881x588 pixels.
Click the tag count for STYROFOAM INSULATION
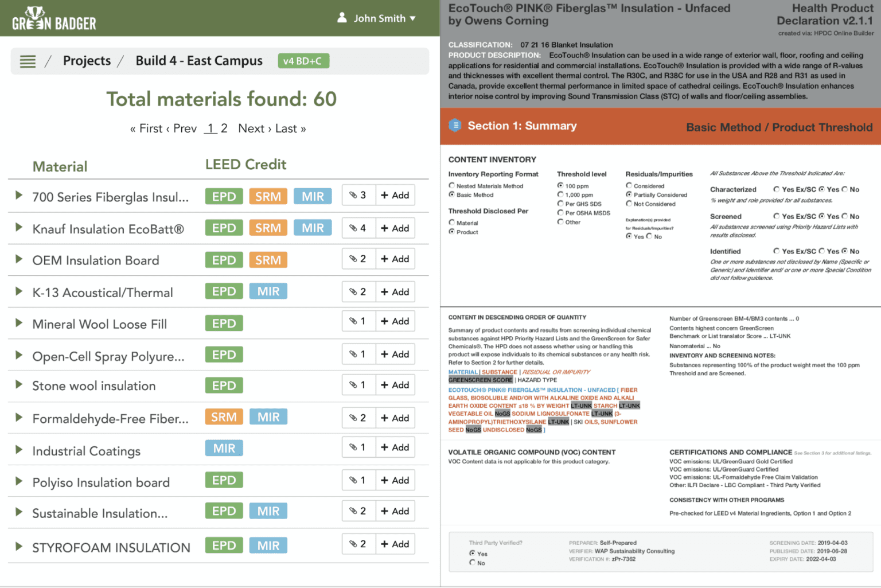click(358, 544)
